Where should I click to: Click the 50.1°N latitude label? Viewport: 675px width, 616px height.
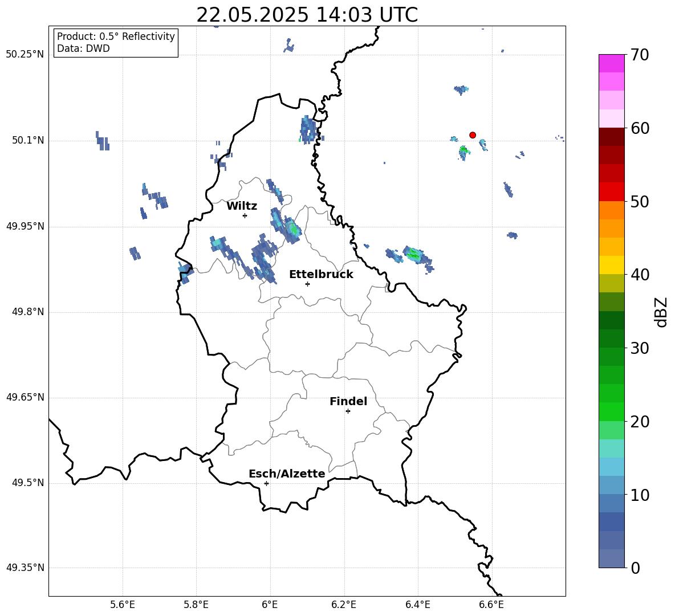coord(28,141)
